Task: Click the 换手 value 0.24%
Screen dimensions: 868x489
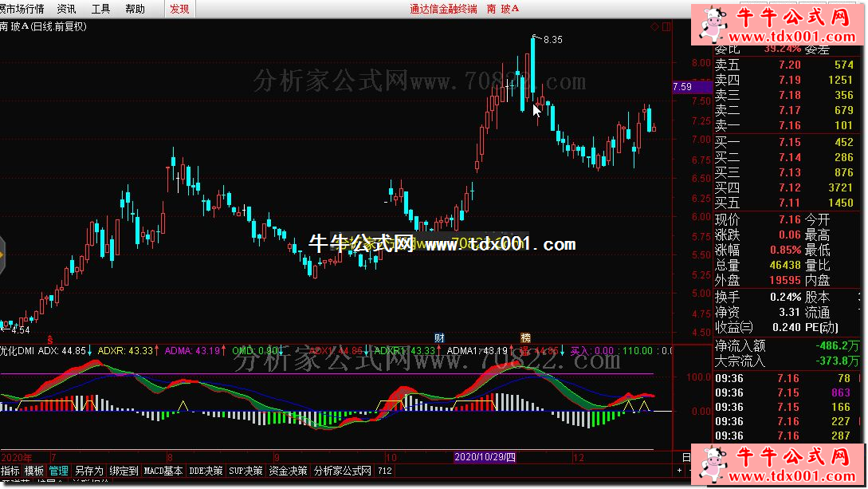Action: click(x=786, y=298)
